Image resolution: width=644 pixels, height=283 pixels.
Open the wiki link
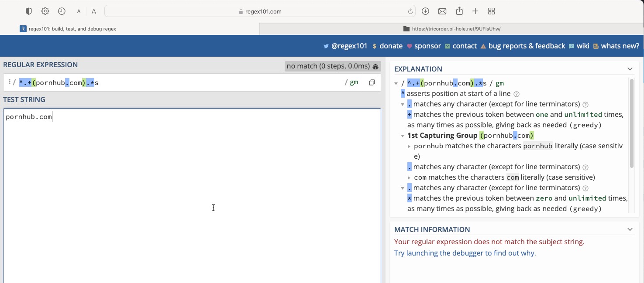point(579,46)
